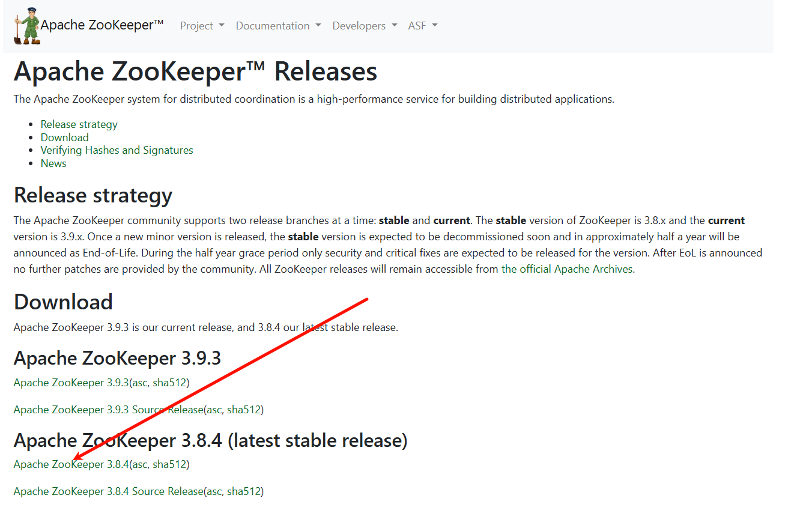Image resolution: width=812 pixels, height=507 pixels.
Task: Go to the News link
Action: pos(53,163)
